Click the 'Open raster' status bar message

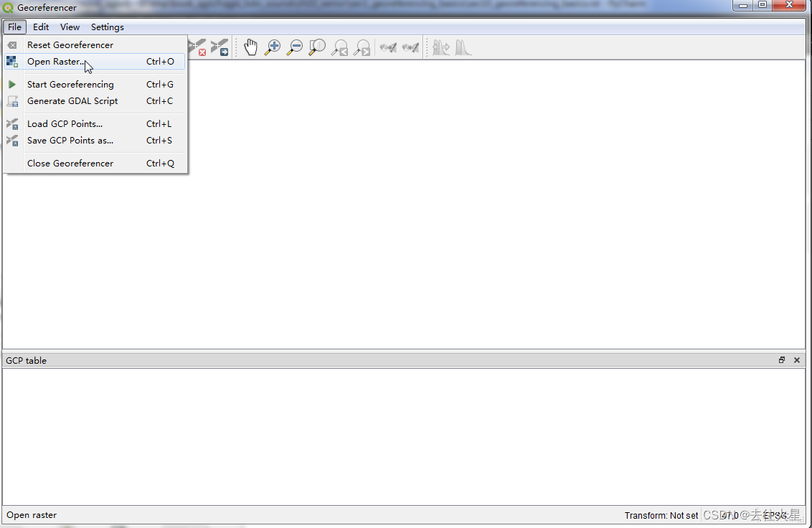coord(32,515)
